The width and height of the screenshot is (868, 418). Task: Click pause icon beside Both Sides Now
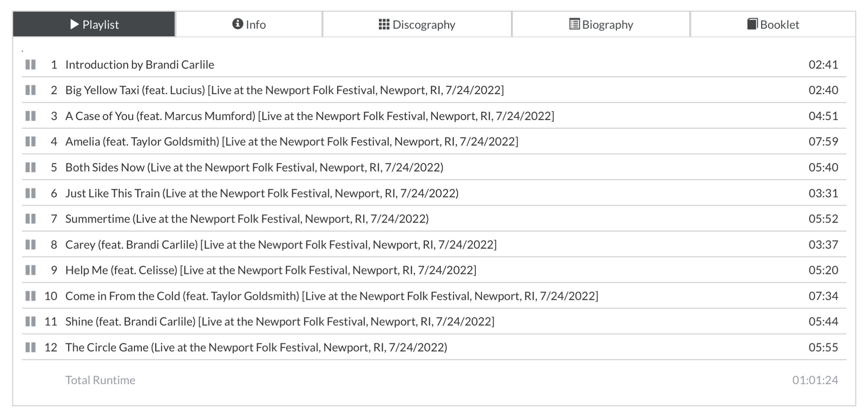31,167
